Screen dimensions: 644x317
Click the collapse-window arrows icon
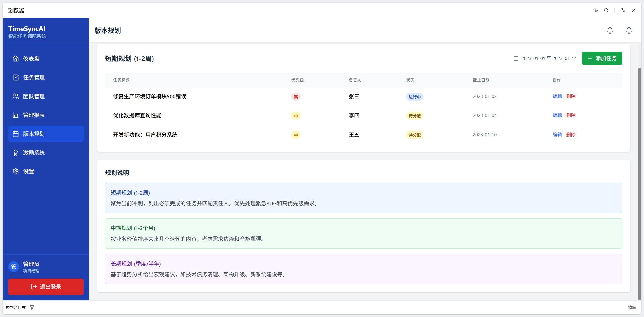(x=623, y=10)
